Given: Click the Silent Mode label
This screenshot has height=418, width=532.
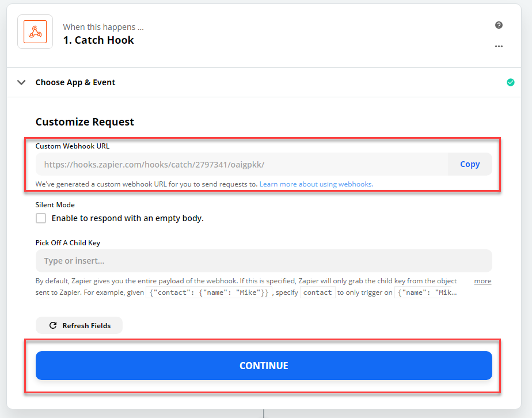Looking at the screenshot, I should pyautogui.click(x=55, y=204).
